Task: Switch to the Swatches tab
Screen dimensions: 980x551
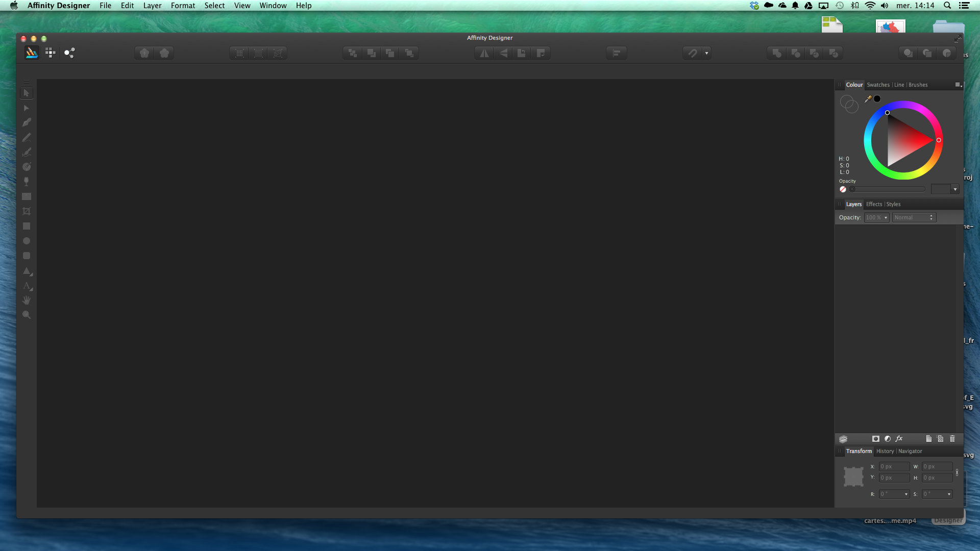Action: (x=878, y=85)
